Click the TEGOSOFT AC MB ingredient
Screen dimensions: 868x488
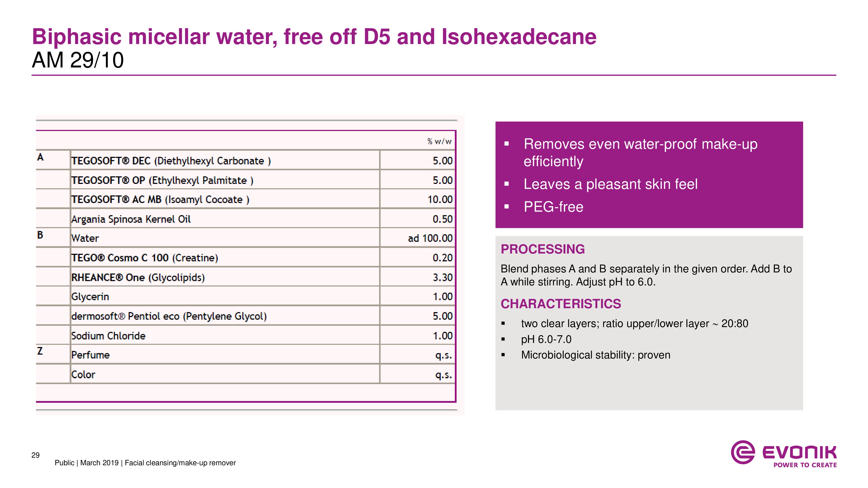pyautogui.click(x=160, y=199)
